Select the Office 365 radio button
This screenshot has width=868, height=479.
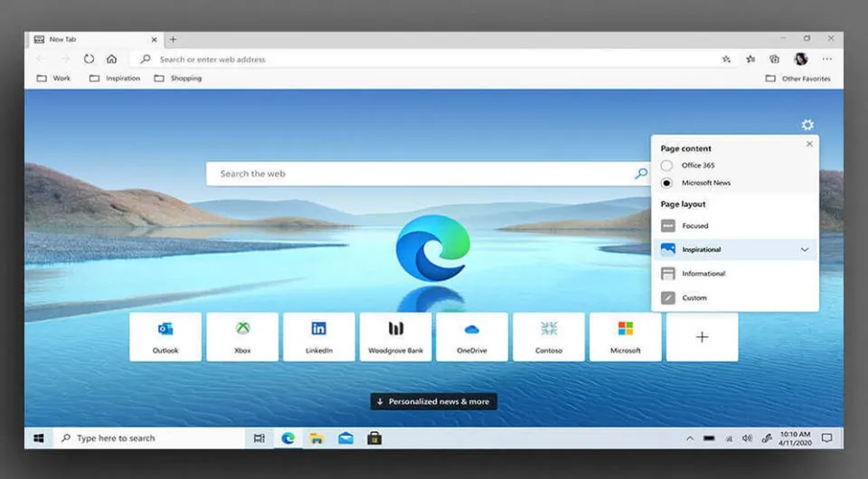666,165
